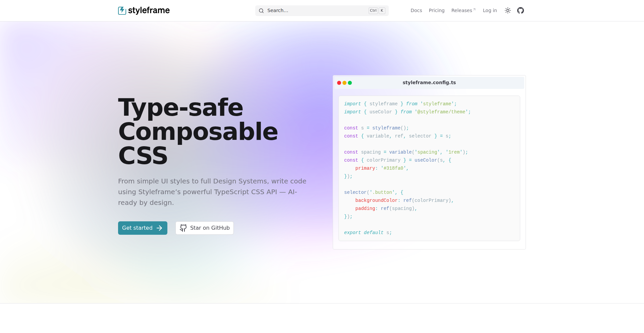Image resolution: width=644 pixels, height=333 pixels.
Task: Click the Styleframe lightning bolt logo icon
Action: pyautogui.click(x=122, y=10)
